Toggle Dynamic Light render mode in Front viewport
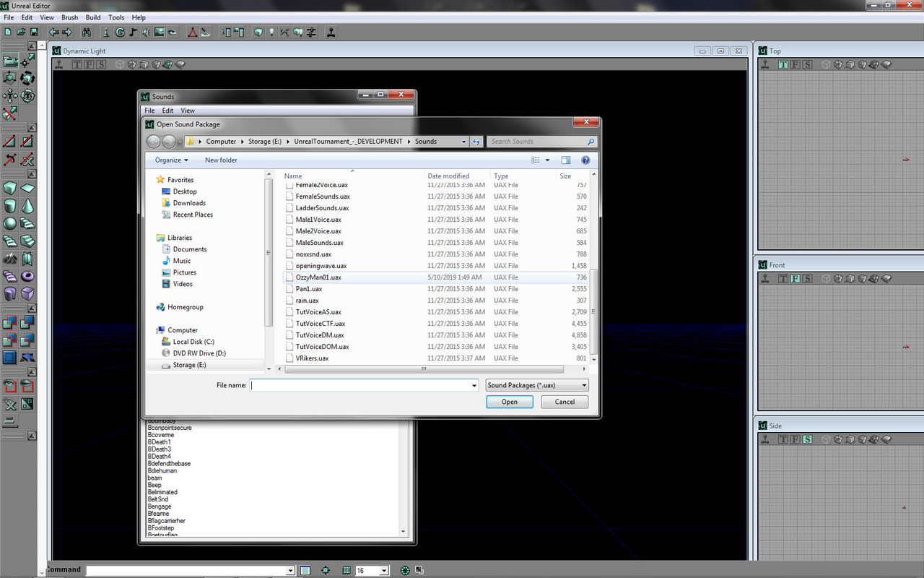Viewport: 924px width, 578px height. tap(874, 278)
